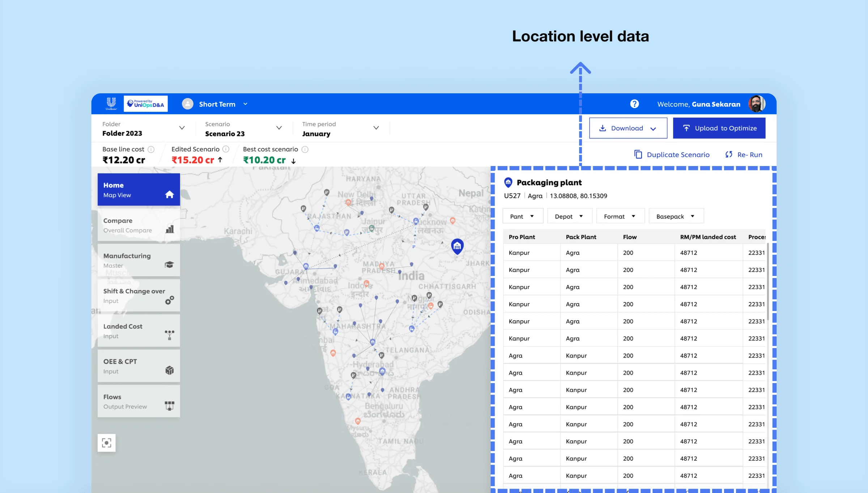Click the Compare bar chart icon
Viewport: 868px width, 493px height.
click(170, 229)
